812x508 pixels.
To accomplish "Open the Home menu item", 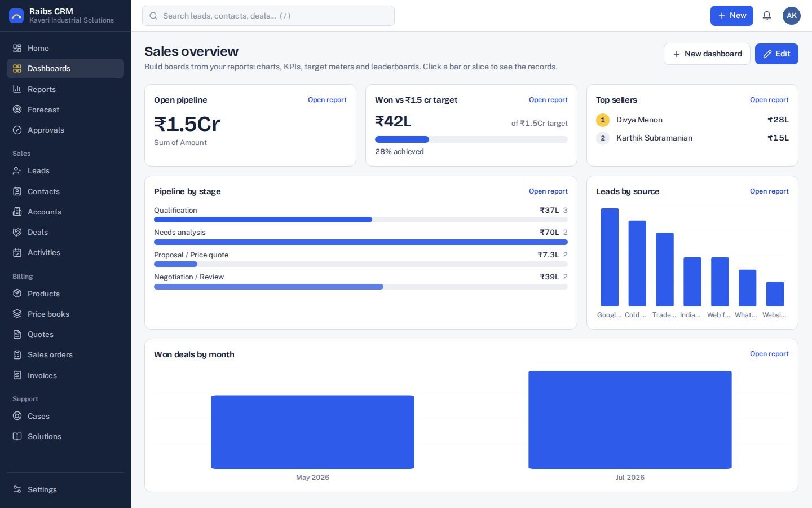I will coord(65,48).
